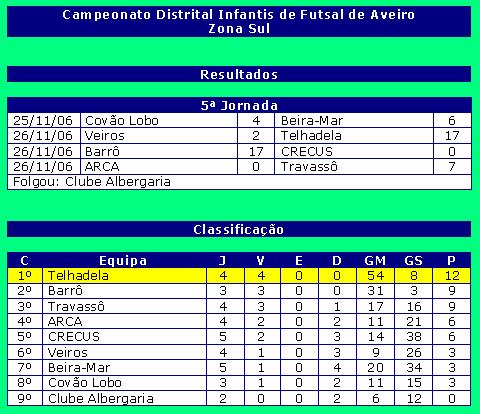Click the Campeonato Distrital title banner

click(239, 21)
